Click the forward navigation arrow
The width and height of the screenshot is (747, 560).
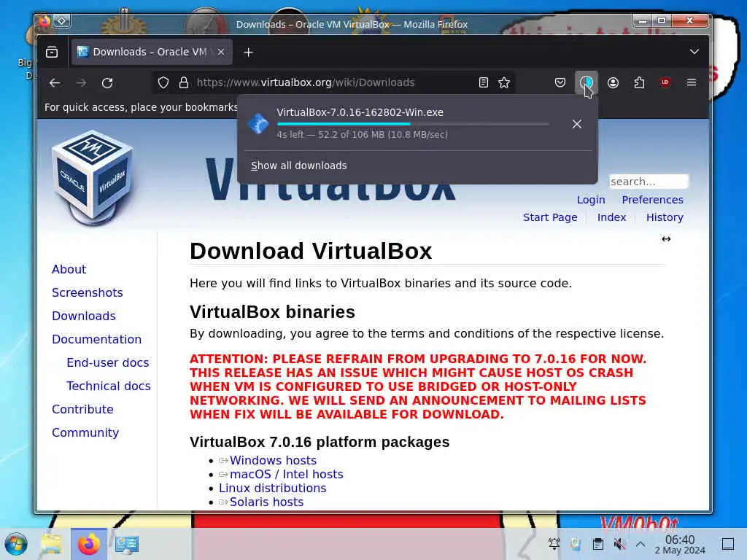tap(81, 83)
